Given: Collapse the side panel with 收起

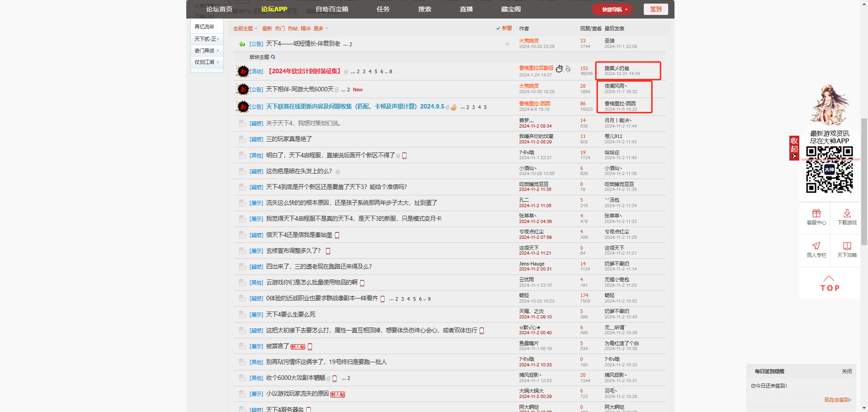Looking at the screenshot, I should (x=794, y=148).
